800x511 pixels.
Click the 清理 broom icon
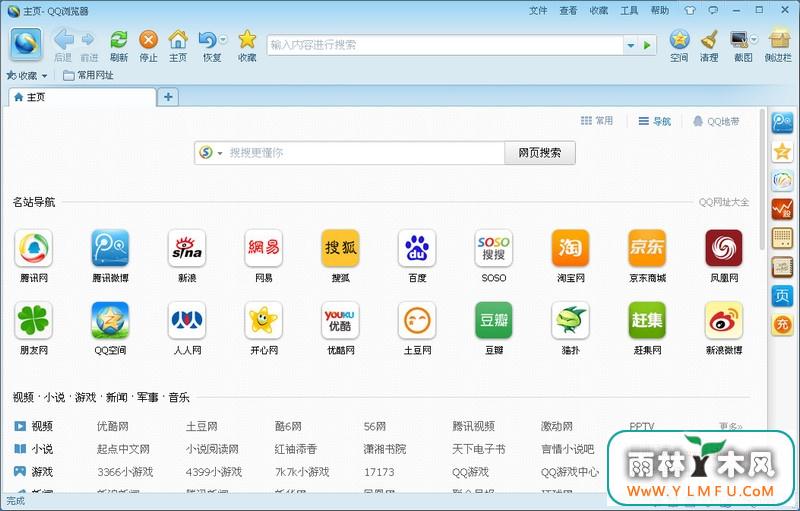coord(709,39)
